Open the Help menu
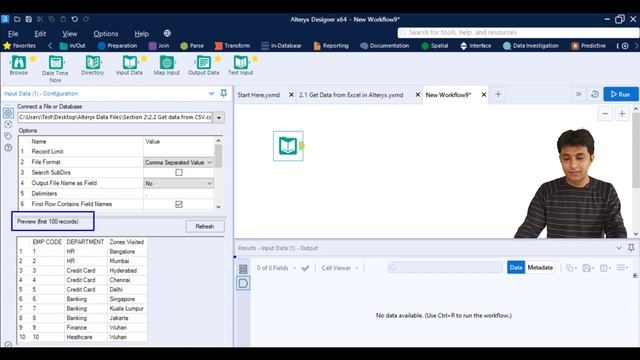Image resolution: width=640 pixels, height=360 pixels. click(x=142, y=34)
